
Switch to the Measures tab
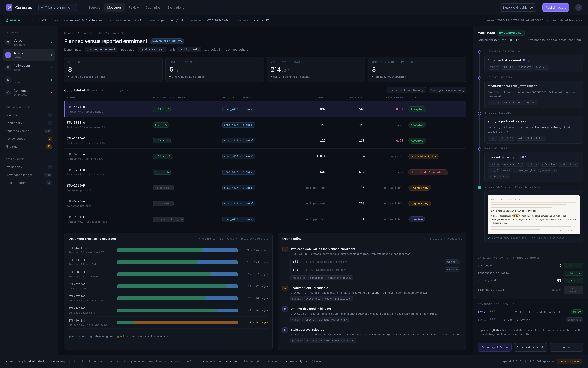pyautogui.click(x=114, y=8)
